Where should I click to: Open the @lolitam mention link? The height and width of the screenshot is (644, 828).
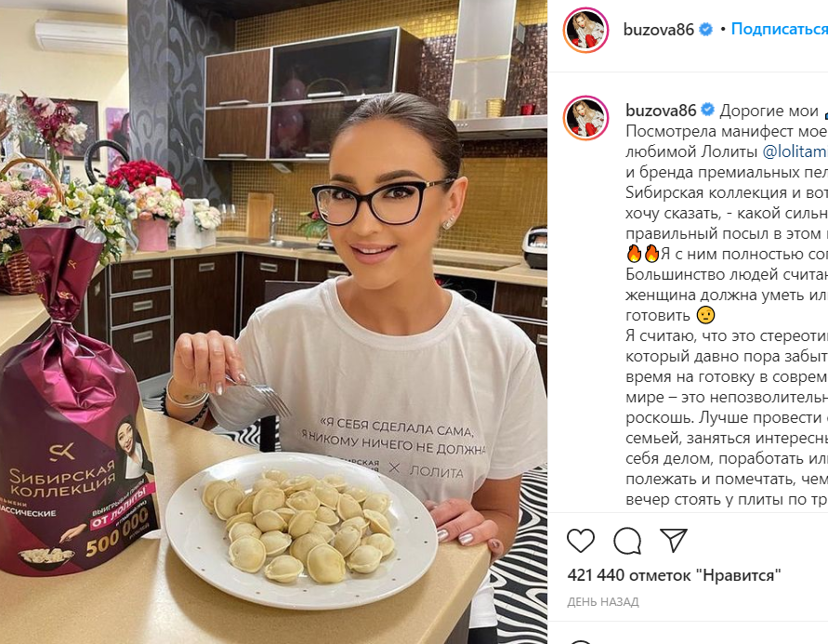click(795, 151)
